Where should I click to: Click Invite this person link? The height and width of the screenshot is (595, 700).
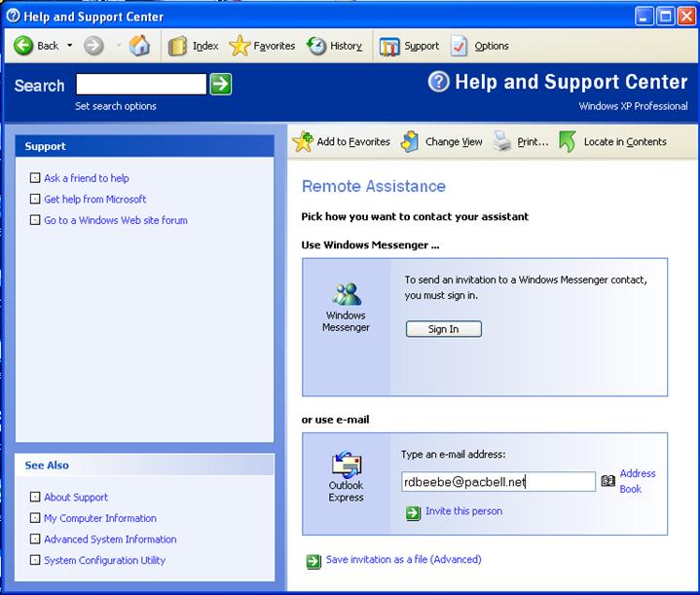point(463,511)
